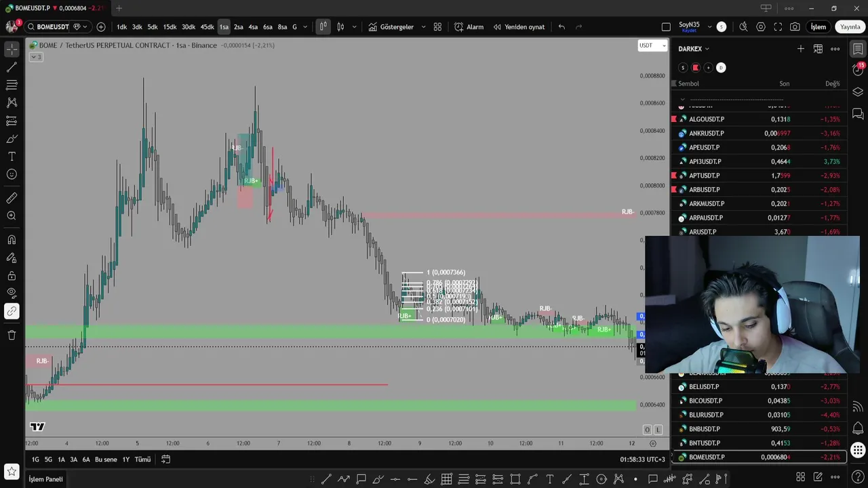Toggle magnet mode for drawings
Viewport: 868px width, 488px height.
(12, 240)
